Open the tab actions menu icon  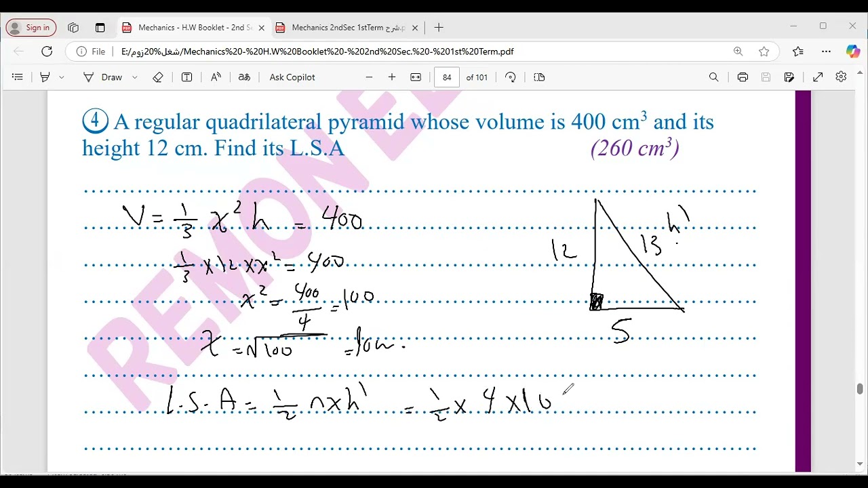point(100,28)
